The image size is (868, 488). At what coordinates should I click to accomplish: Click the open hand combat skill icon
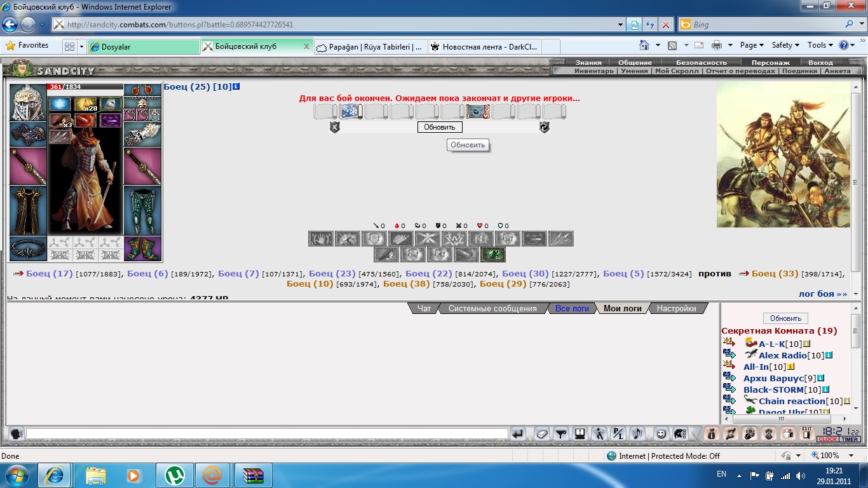click(321, 239)
